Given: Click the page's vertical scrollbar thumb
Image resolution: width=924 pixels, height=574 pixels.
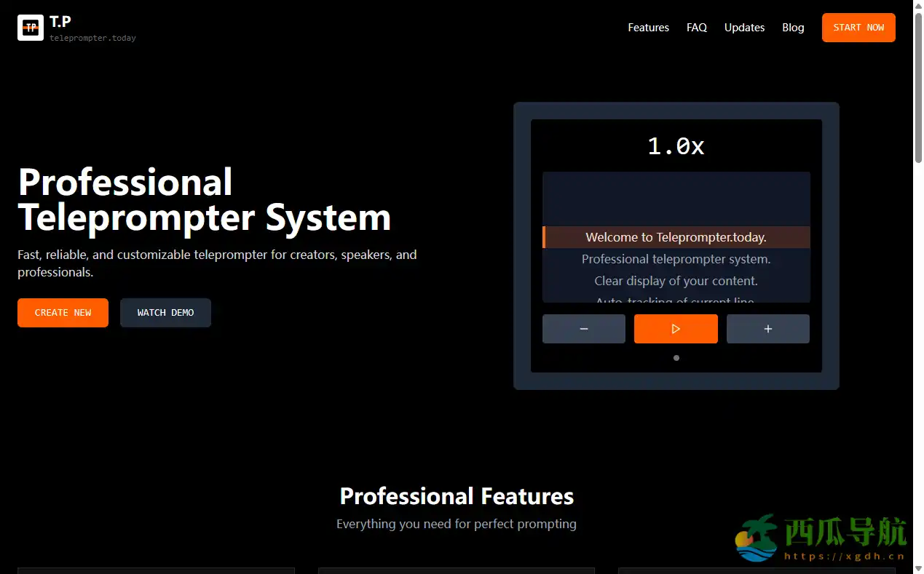Looking at the screenshot, I should [x=918, y=87].
